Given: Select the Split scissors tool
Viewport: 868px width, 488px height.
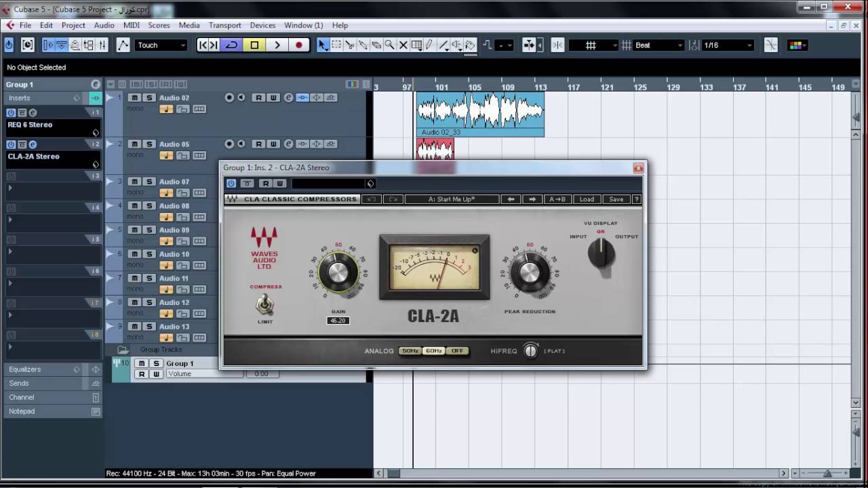Looking at the screenshot, I should [x=350, y=45].
